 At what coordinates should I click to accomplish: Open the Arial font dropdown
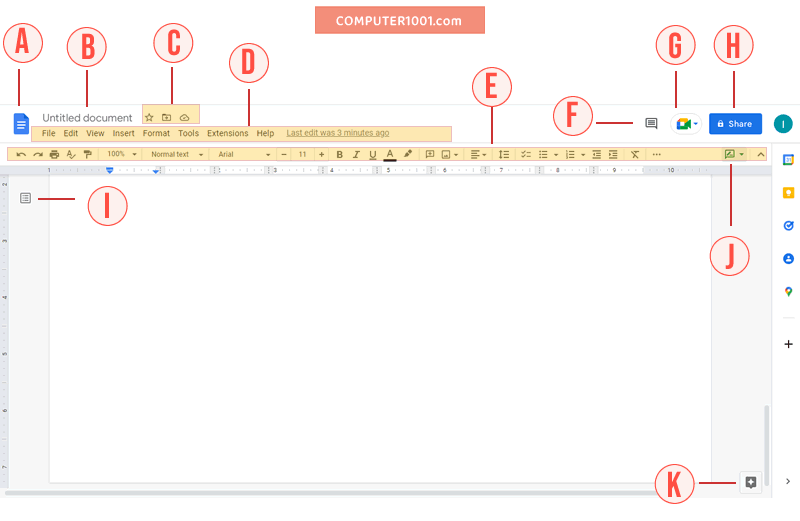point(244,154)
